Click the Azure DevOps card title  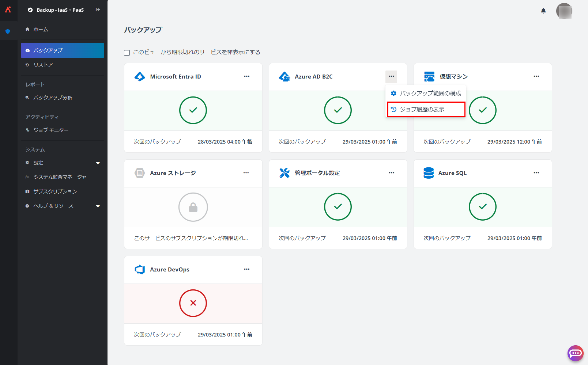(170, 270)
